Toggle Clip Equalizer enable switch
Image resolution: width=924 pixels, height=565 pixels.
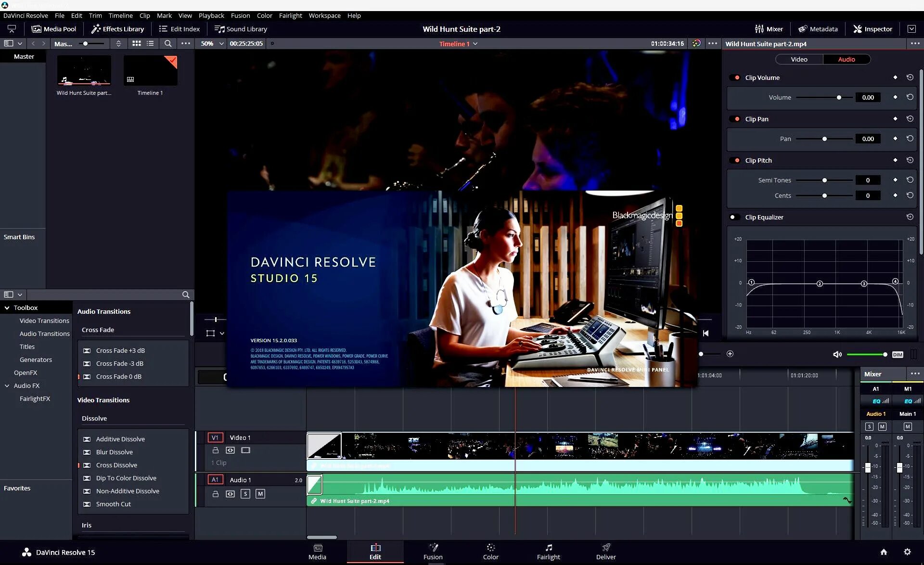pyautogui.click(x=734, y=217)
